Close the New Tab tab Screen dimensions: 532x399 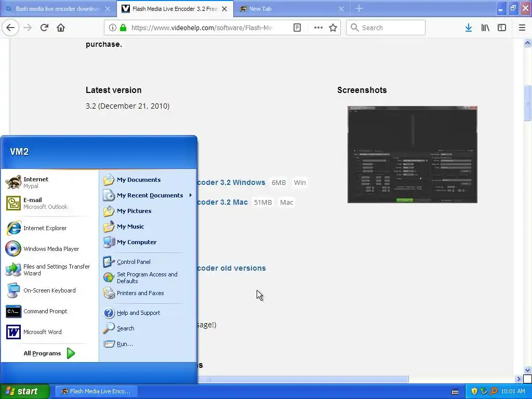(341, 9)
